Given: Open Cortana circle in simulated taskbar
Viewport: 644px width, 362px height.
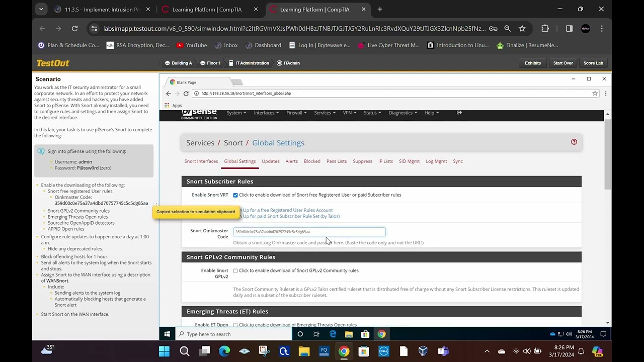Looking at the screenshot, I should tap(300, 334).
